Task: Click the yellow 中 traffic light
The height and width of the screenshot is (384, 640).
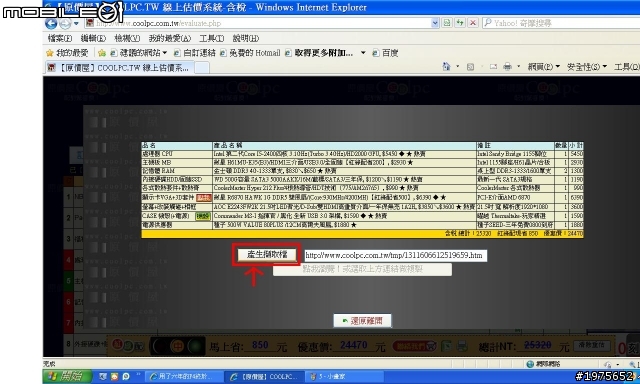Action: point(178,346)
